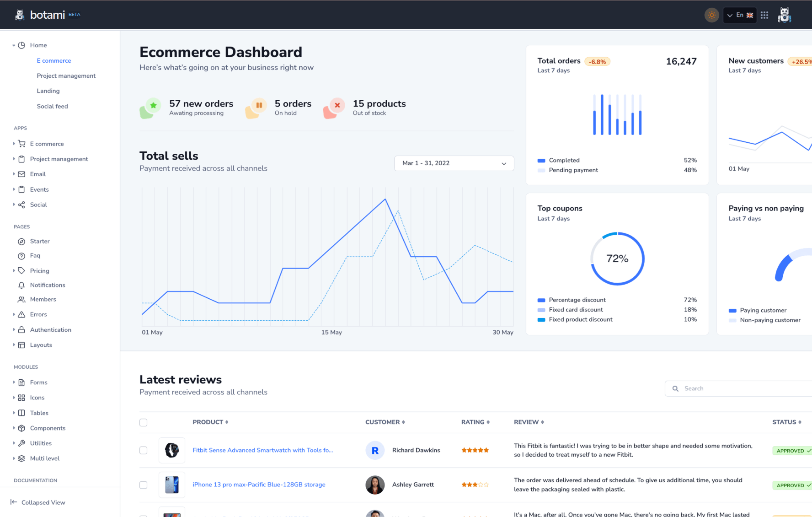Click the sun theme toggle icon
Viewport: 812px width, 517px height.
711,15
